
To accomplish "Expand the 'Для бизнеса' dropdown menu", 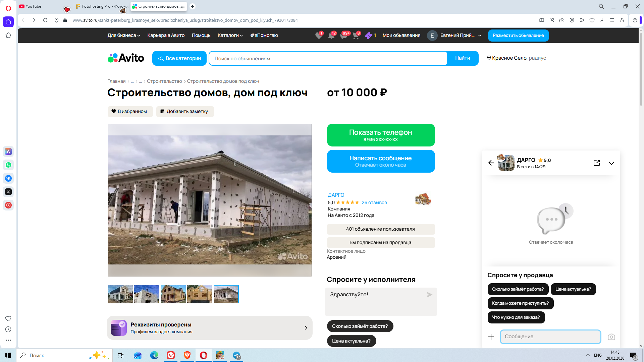I will (123, 35).
